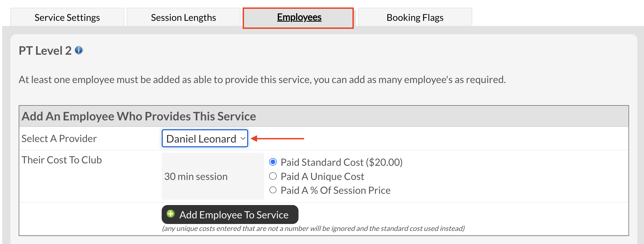Open the Select A Provider dropdown
Image resolution: width=644 pixels, height=244 pixels.
[x=205, y=138]
